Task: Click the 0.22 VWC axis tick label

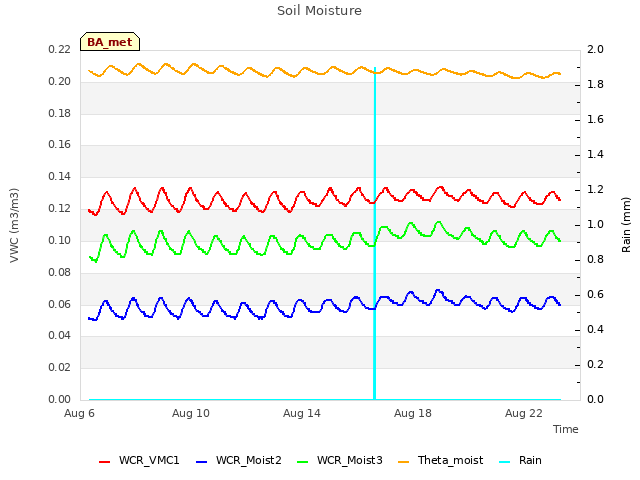Action: pos(60,49)
